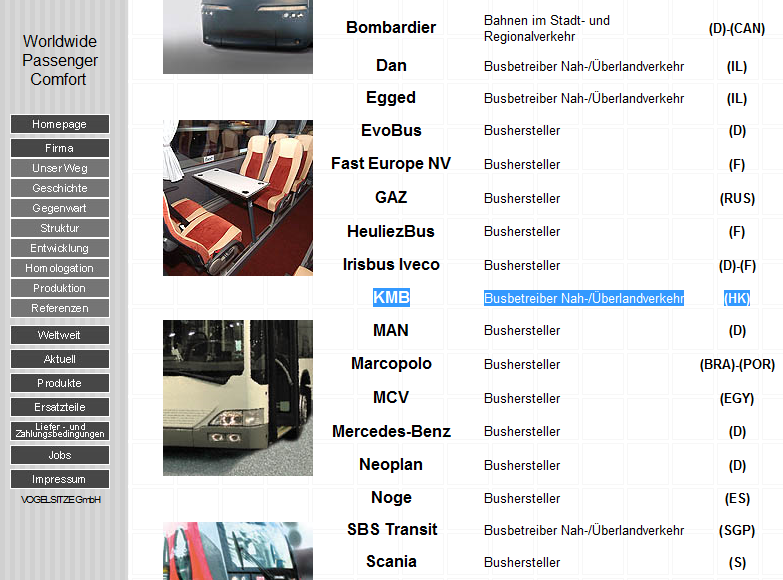Click the (RUS) country code
783x580 pixels.
[737, 198]
